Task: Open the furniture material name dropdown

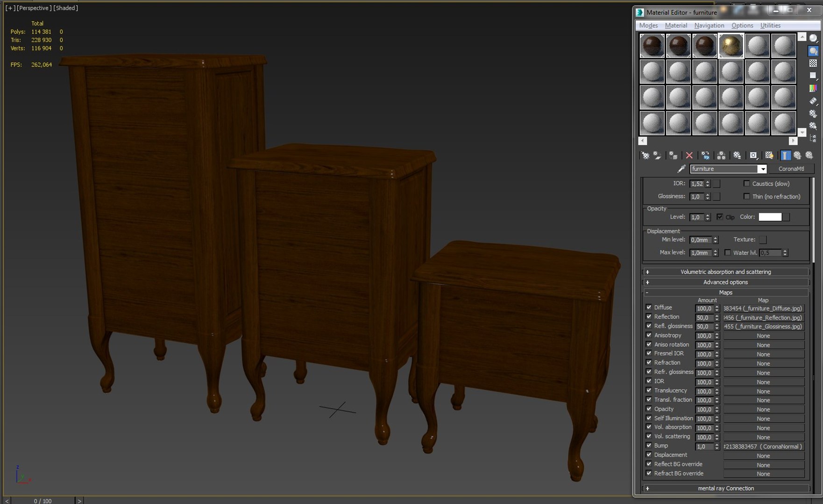Action: (x=762, y=169)
